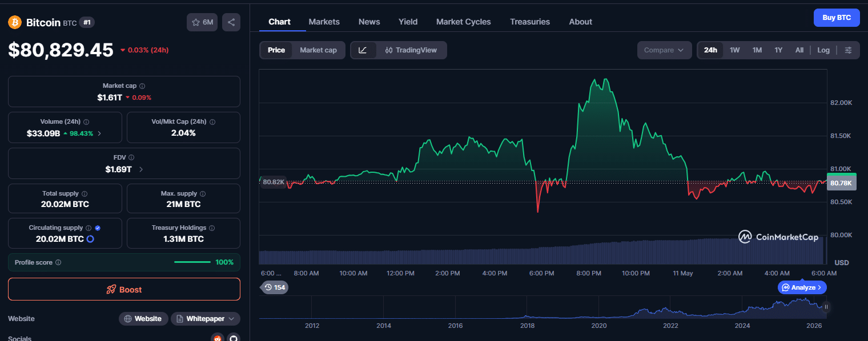
Task: Click the Profile score info icon
Action: 58,262
